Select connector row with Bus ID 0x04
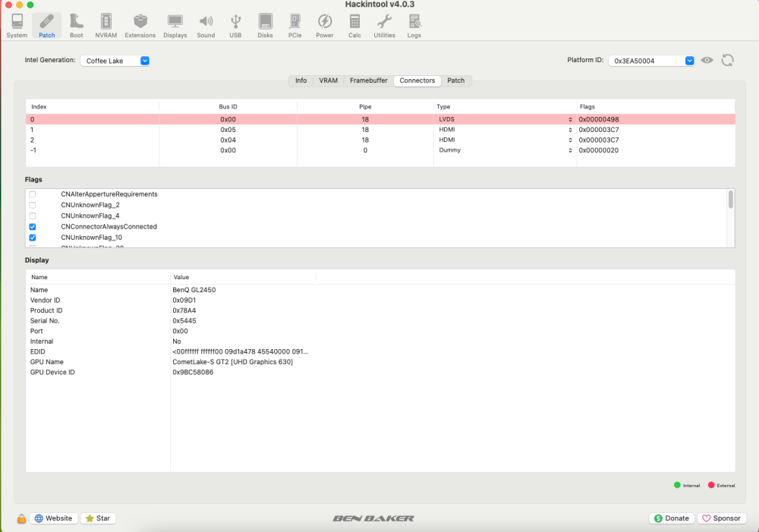759x532 pixels. pos(380,140)
